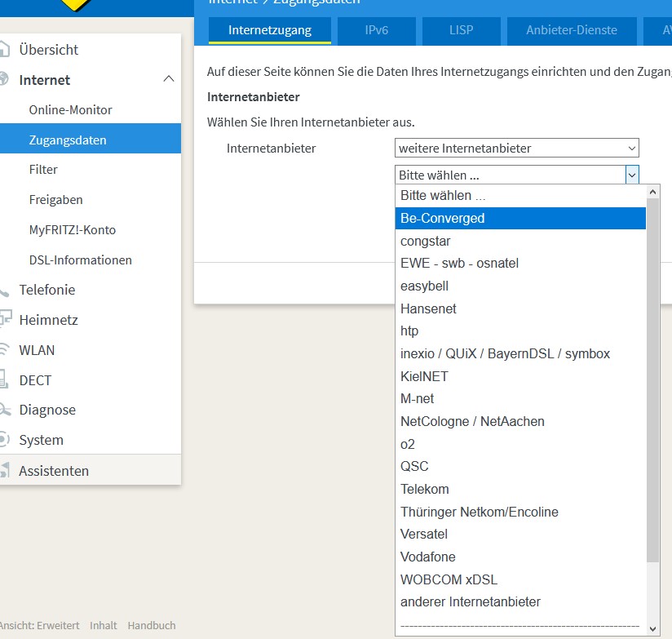Click the Heimnetz network icon

point(6,319)
